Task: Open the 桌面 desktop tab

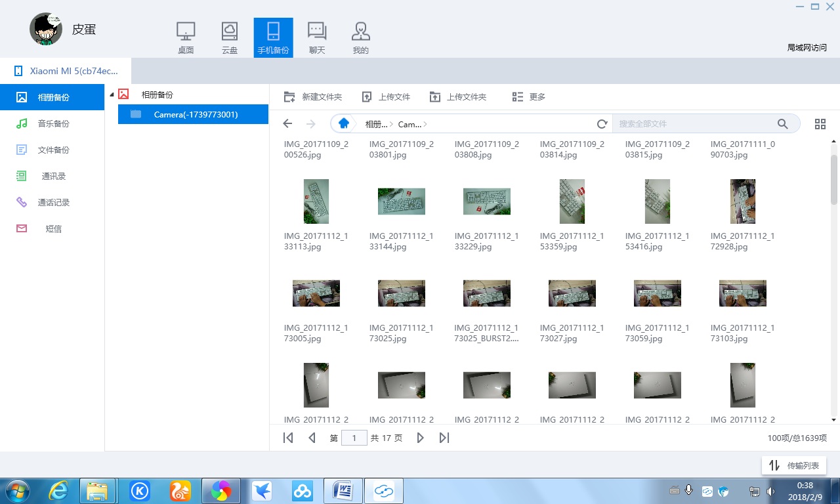Action: point(186,38)
